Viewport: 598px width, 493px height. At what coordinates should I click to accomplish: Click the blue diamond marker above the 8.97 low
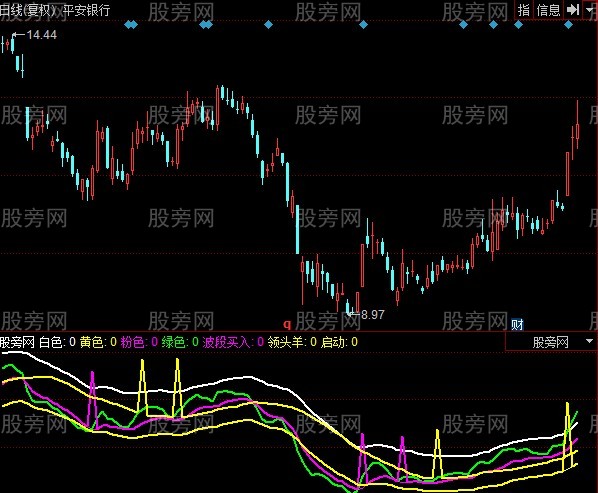pyautogui.click(x=363, y=25)
